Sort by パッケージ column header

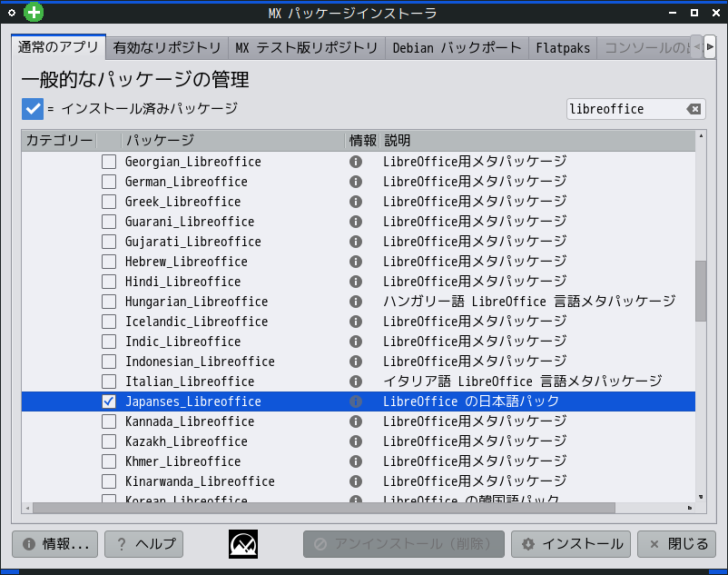click(232, 140)
